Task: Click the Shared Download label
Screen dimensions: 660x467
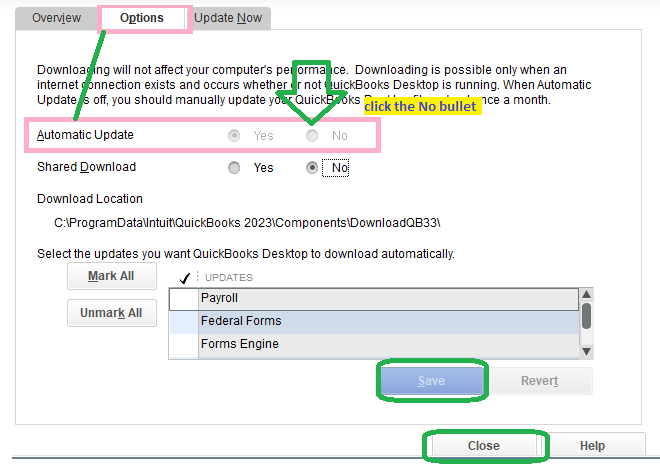Action: [87, 167]
